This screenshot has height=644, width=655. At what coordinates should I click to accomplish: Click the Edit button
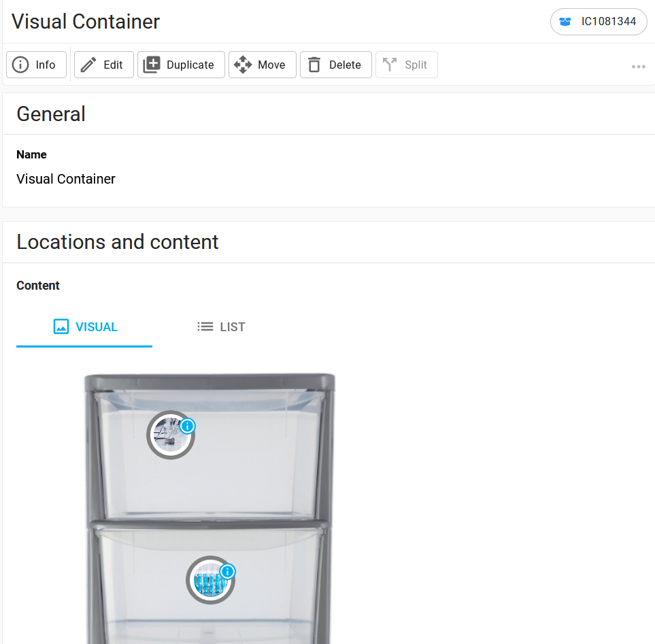pyautogui.click(x=104, y=65)
